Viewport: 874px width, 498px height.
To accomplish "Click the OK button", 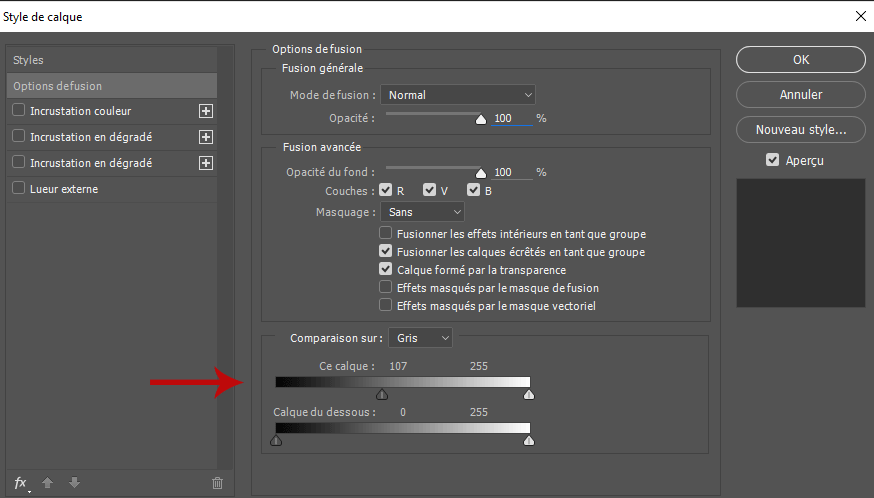I will click(801, 60).
